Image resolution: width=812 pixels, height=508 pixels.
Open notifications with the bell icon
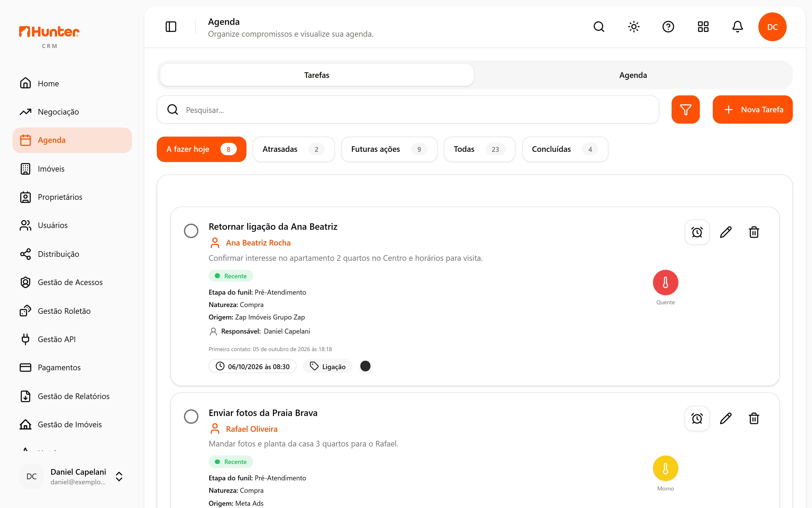pyautogui.click(x=737, y=27)
